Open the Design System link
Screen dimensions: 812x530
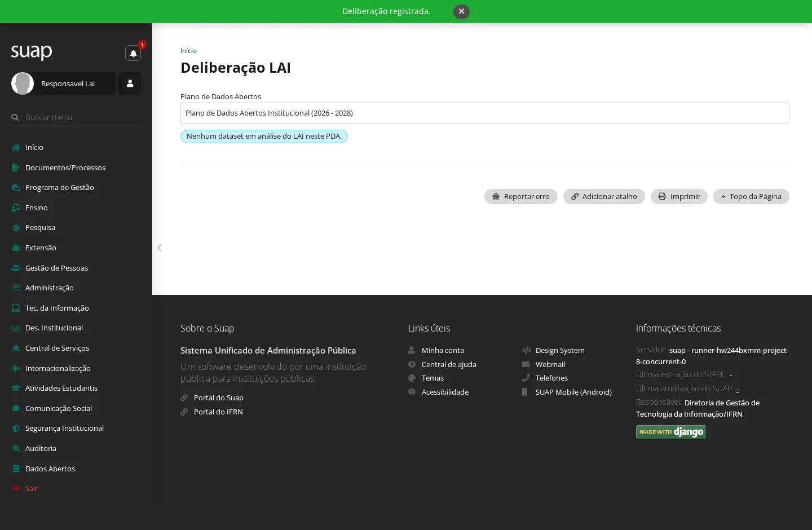tap(560, 350)
